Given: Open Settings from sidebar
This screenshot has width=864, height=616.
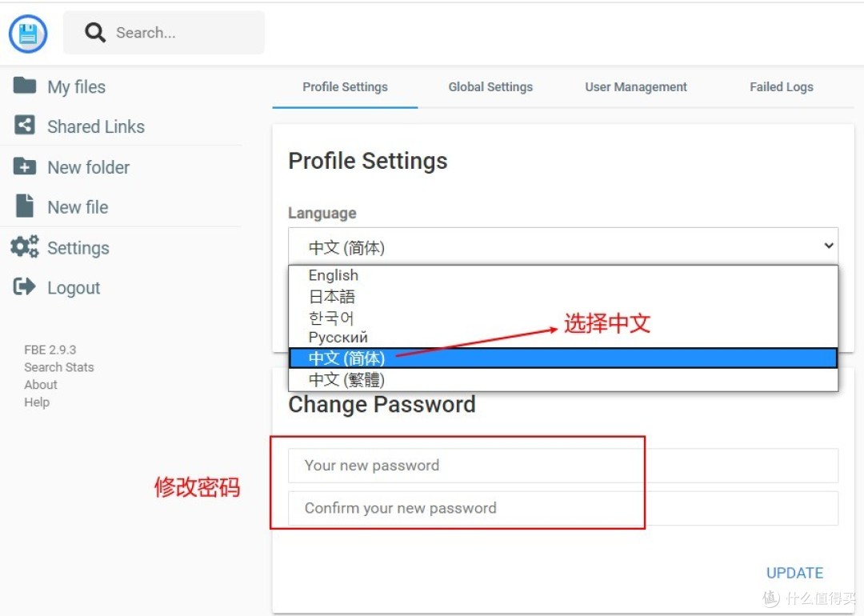Looking at the screenshot, I should [78, 248].
